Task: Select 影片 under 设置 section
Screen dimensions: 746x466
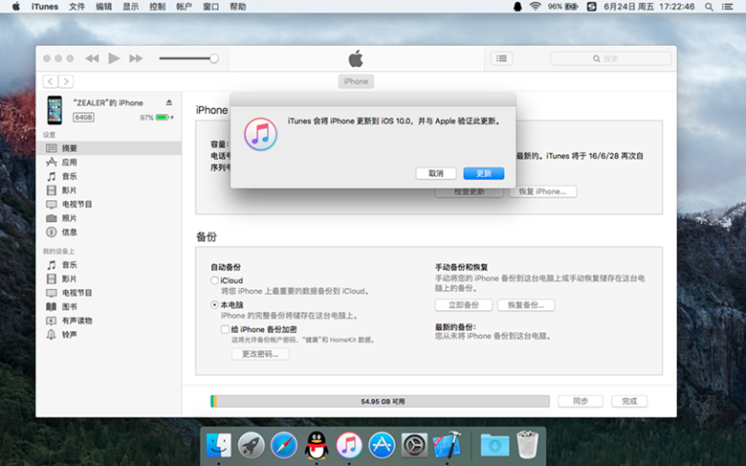Action: pos(109,190)
